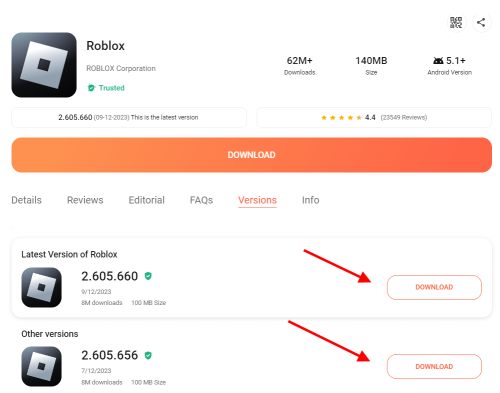Screen dimensions: 500x393
Task: Click the ROBLOX Corporation developer link
Action: pyautogui.click(x=121, y=68)
